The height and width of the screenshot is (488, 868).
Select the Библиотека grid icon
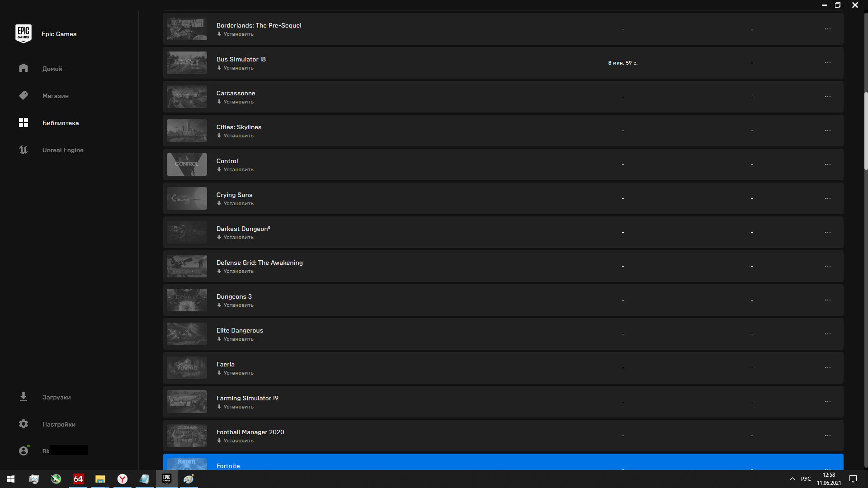pyautogui.click(x=24, y=122)
